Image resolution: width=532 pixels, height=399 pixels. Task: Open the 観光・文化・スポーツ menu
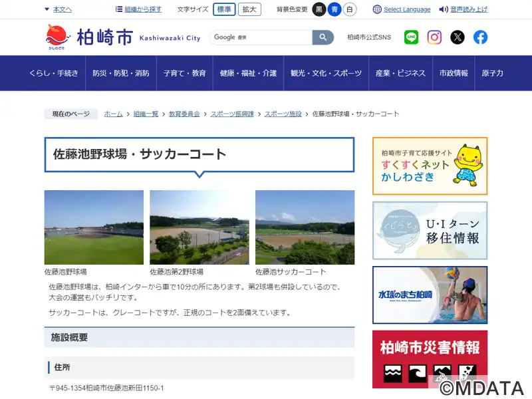[x=326, y=73]
